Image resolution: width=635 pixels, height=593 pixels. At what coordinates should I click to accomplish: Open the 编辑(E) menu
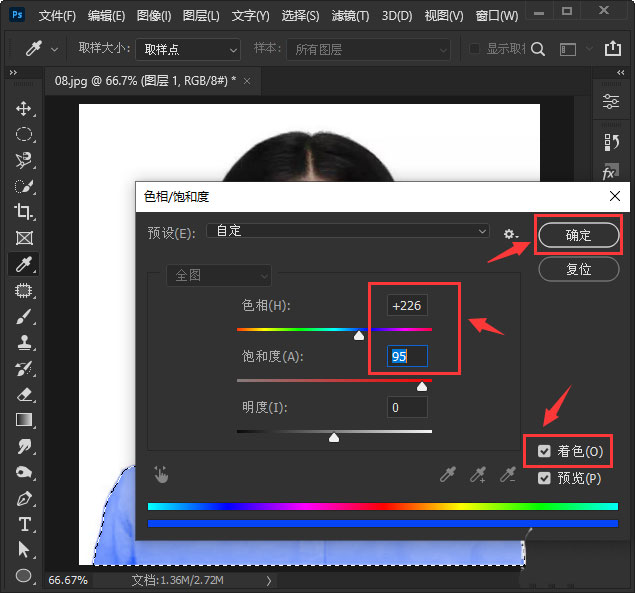106,16
